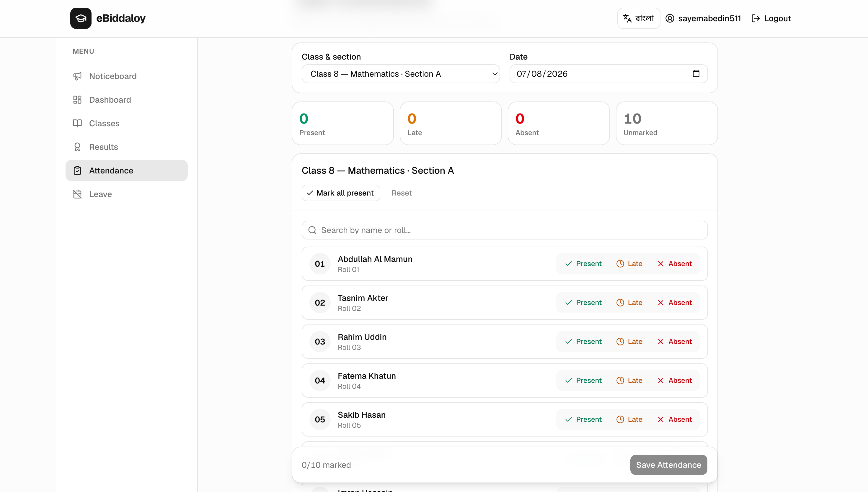Click the name Fatema Khatun
Image resolution: width=868 pixels, height=492 pixels.
coord(367,376)
